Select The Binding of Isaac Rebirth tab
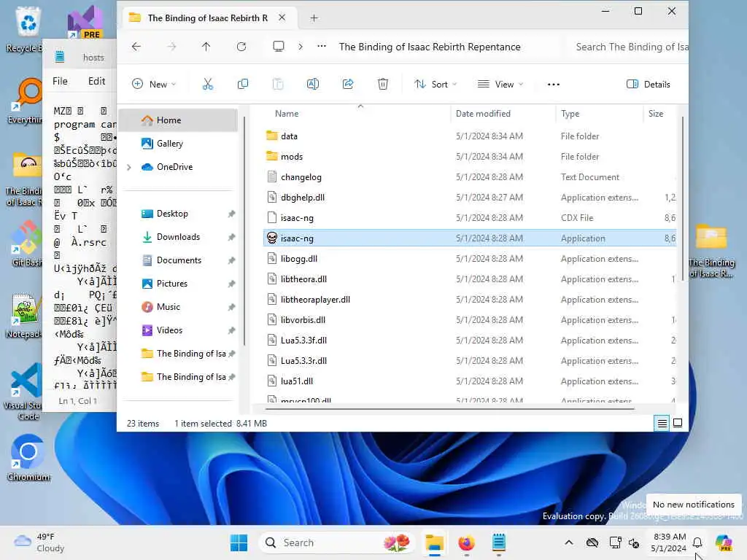The image size is (747, 560). [x=208, y=18]
